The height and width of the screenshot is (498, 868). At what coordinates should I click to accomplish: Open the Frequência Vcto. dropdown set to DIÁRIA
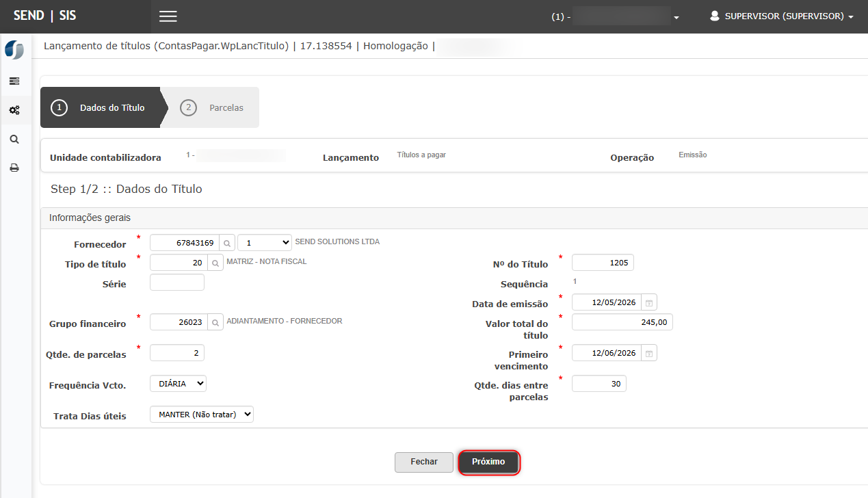[178, 384]
